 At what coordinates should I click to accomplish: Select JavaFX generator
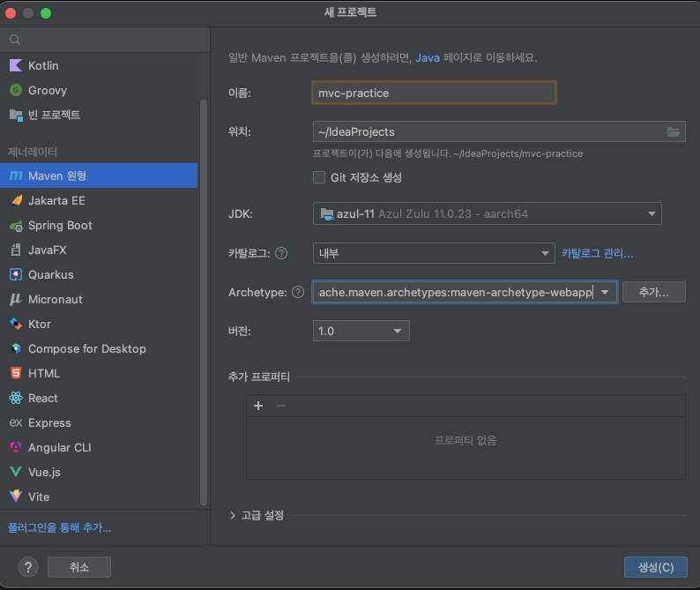pos(99,250)
